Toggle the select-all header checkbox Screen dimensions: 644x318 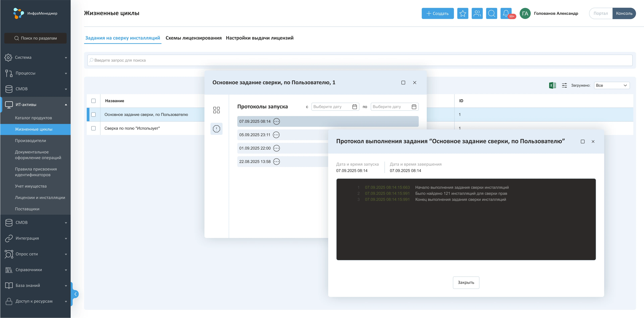point(94,101)
